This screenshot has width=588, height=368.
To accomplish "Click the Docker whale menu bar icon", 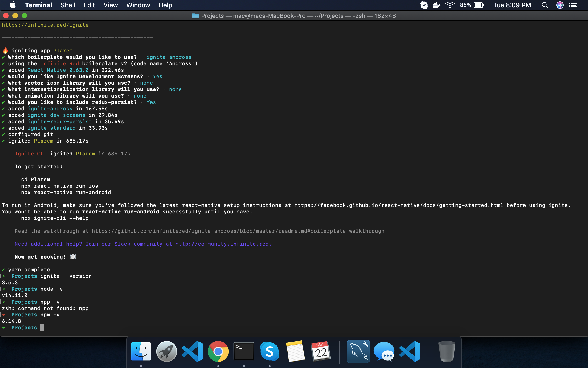I will pyautogui.click(x=436, y=5).
